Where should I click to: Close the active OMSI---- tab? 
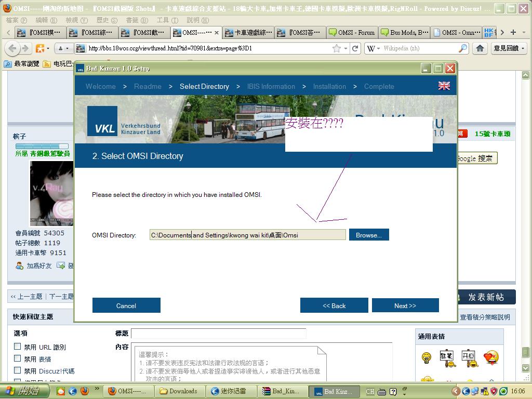tap(217, 33)
